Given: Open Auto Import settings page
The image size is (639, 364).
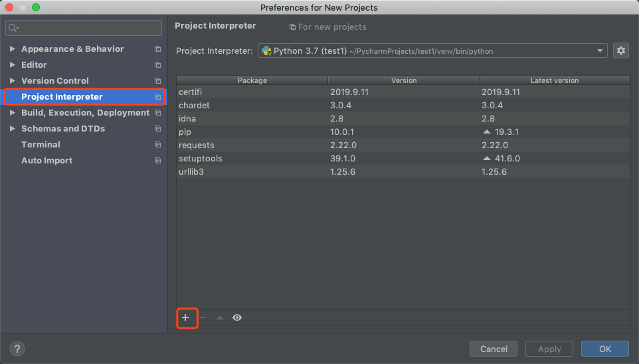Looking at the screenshot, I should click(x=47, y=161).
